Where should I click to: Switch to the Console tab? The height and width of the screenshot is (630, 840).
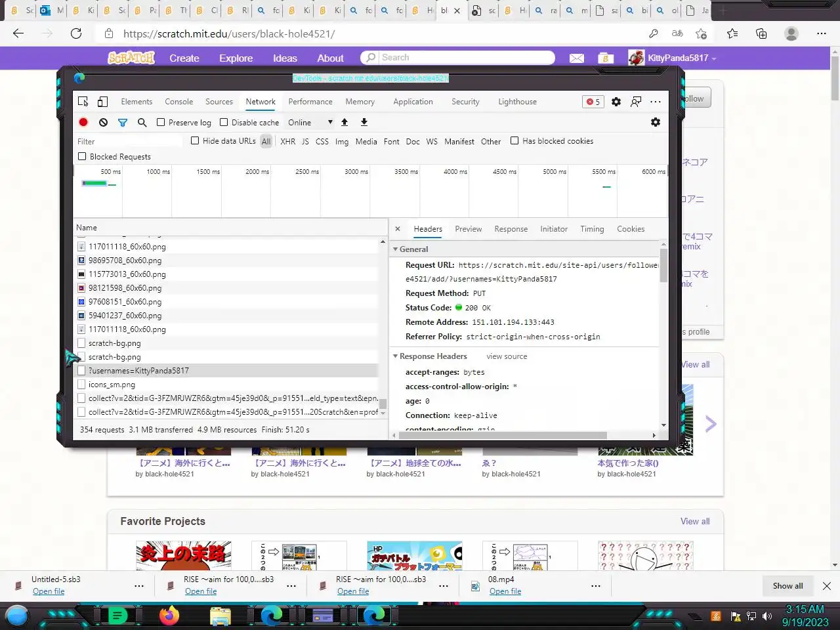click(x=179, y=102)
